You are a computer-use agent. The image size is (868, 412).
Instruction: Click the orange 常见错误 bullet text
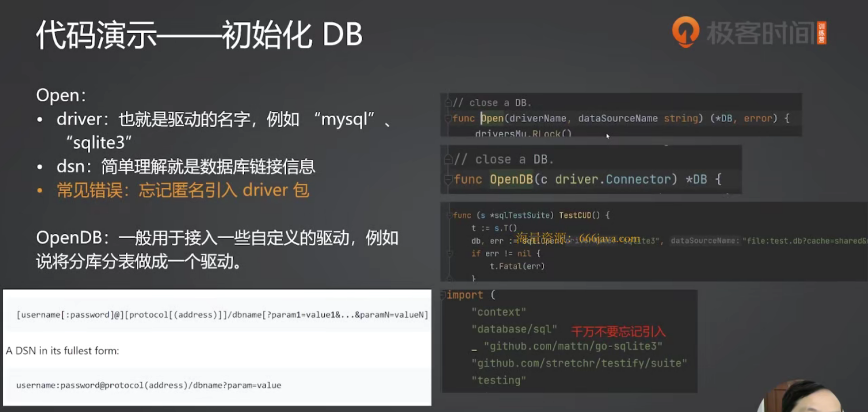point(183,190)
